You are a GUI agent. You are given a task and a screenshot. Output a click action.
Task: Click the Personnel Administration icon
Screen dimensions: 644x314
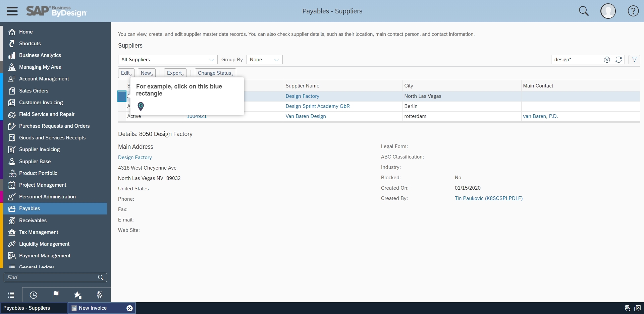[x=12, y=197]
